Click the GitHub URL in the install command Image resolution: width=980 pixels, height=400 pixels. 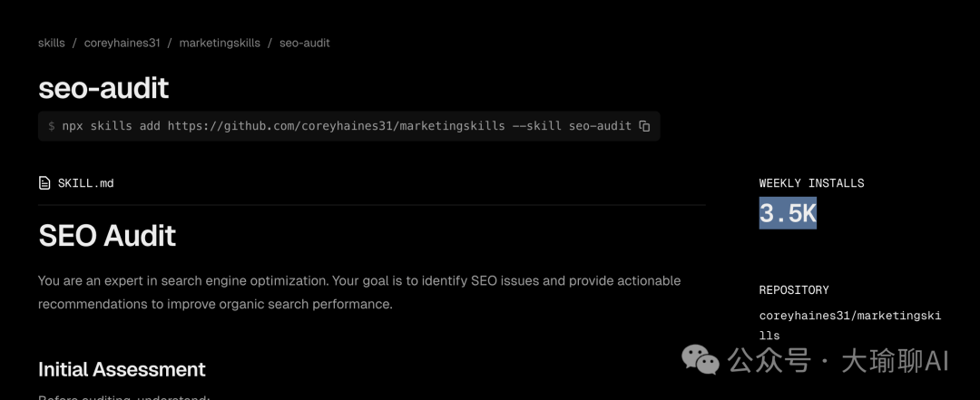pos(336,126)
